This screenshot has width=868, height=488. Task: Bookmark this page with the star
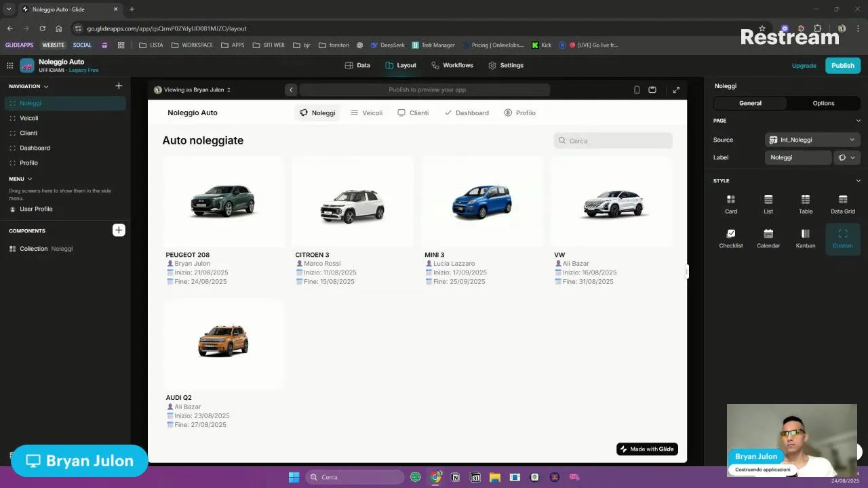(x=762, y=28)
